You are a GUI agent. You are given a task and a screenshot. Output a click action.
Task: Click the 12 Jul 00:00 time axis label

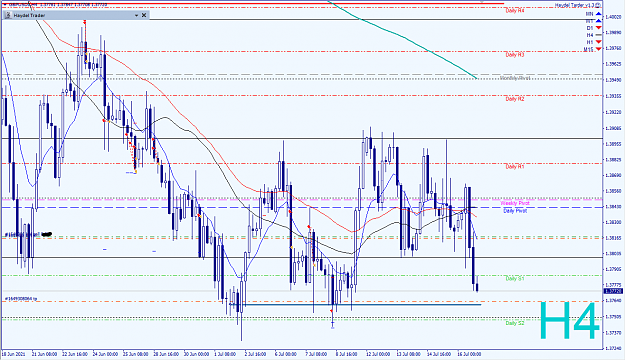tap(378, 354)
